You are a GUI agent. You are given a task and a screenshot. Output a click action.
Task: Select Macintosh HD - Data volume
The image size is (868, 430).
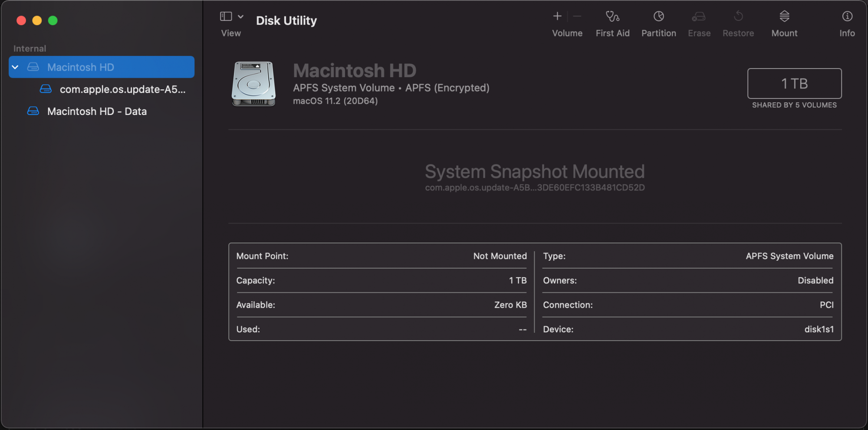coord(102,112)
